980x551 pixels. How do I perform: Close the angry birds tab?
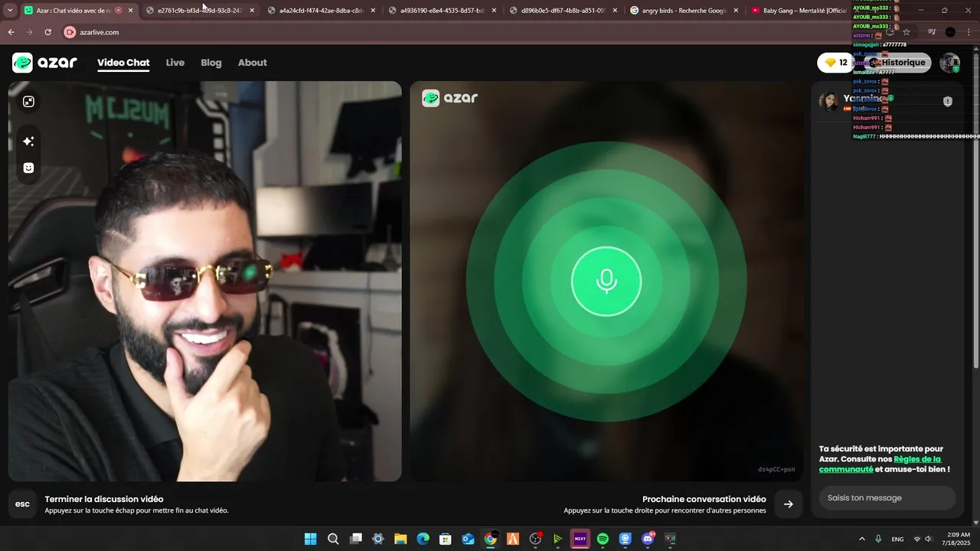736,11
